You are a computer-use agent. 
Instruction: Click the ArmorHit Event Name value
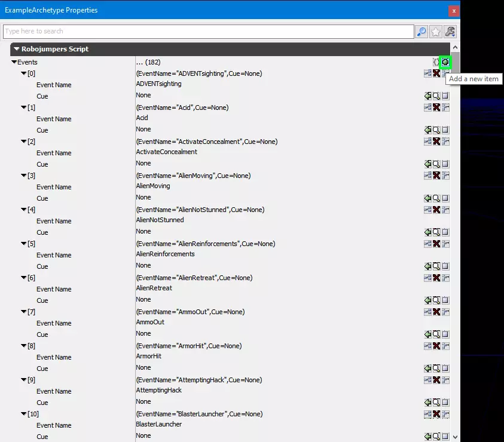148,356
